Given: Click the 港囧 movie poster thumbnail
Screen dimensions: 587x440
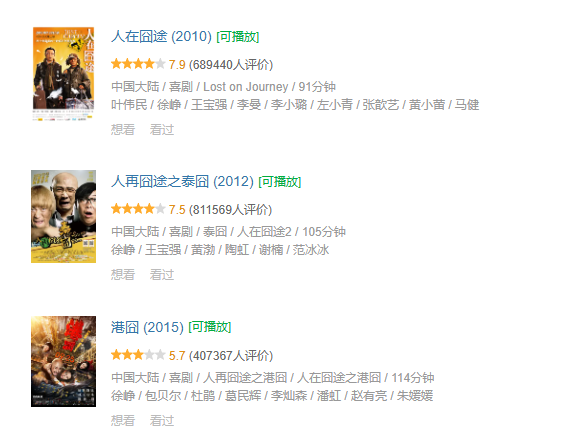Looking at the screenshot, I should [63, 361].
